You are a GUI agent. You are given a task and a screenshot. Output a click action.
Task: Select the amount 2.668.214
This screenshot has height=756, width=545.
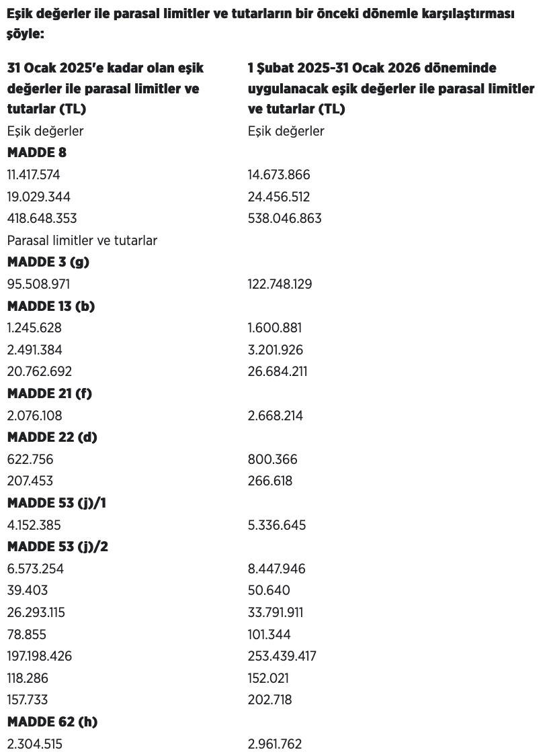(x=276, y=416)
